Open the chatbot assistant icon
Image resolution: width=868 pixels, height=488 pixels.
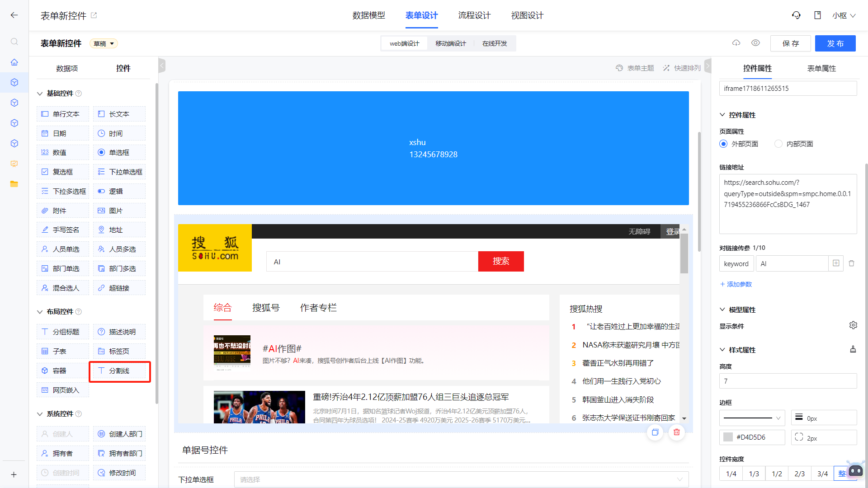[855, 470]
